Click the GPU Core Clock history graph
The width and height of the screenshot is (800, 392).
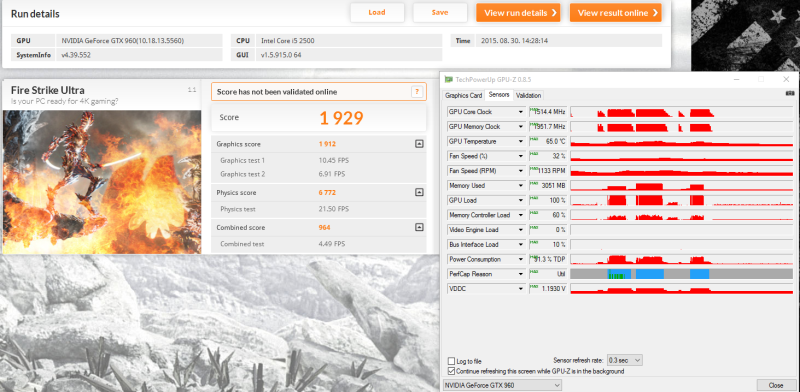point(681,112)
